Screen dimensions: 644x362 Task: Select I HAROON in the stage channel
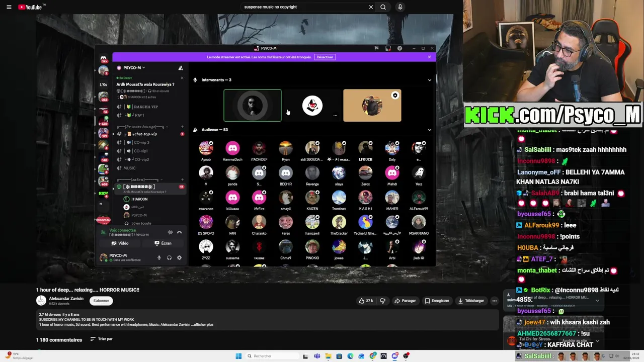tap(139, 199)
